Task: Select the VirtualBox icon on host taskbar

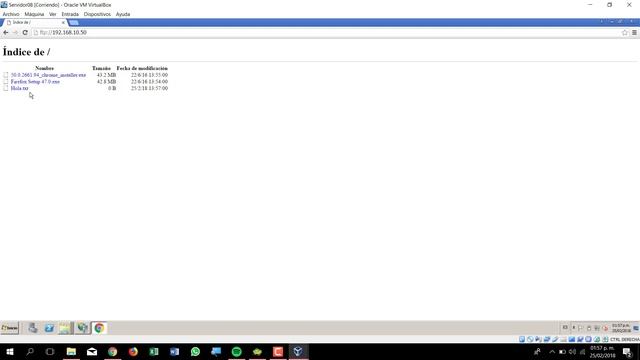Action: pyautogui.click(x=298, y=352)
